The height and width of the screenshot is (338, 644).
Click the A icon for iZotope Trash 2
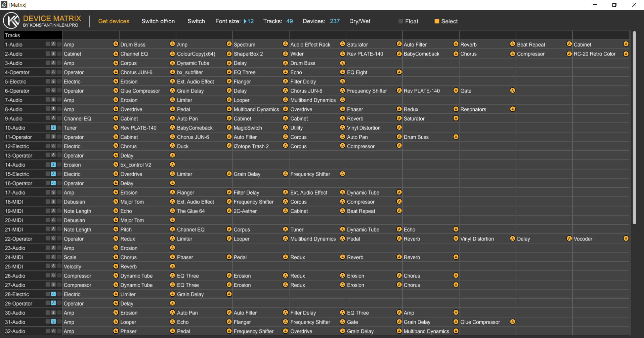pyautogui.click(x=285, y=146)
